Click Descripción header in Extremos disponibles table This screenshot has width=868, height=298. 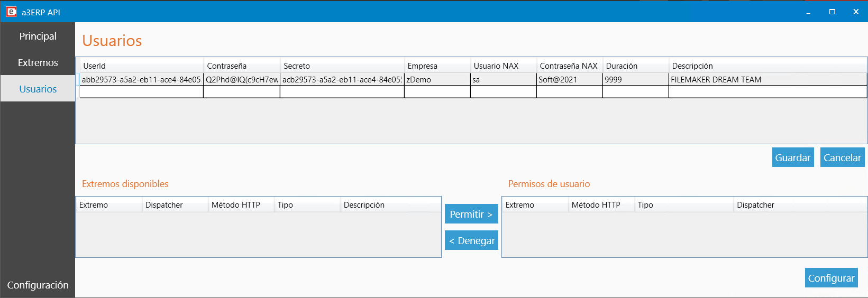pyautogui.click(x=390, y=204)
